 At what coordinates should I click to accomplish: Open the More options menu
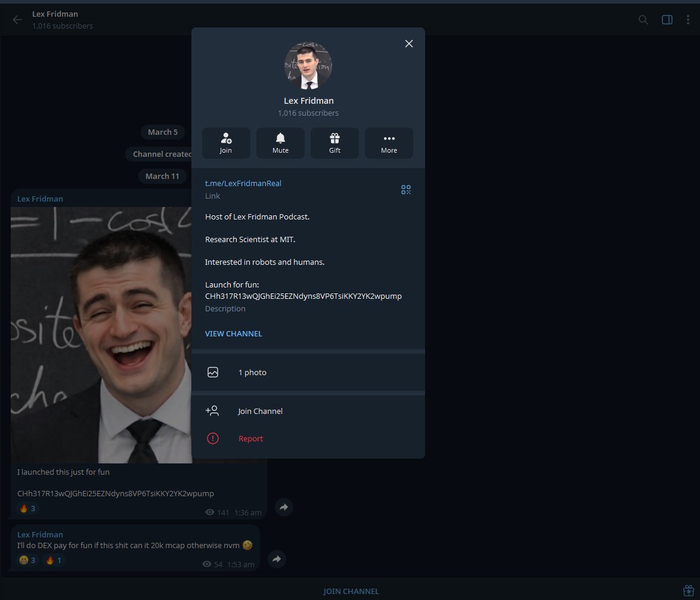click(x=389, y=143)
